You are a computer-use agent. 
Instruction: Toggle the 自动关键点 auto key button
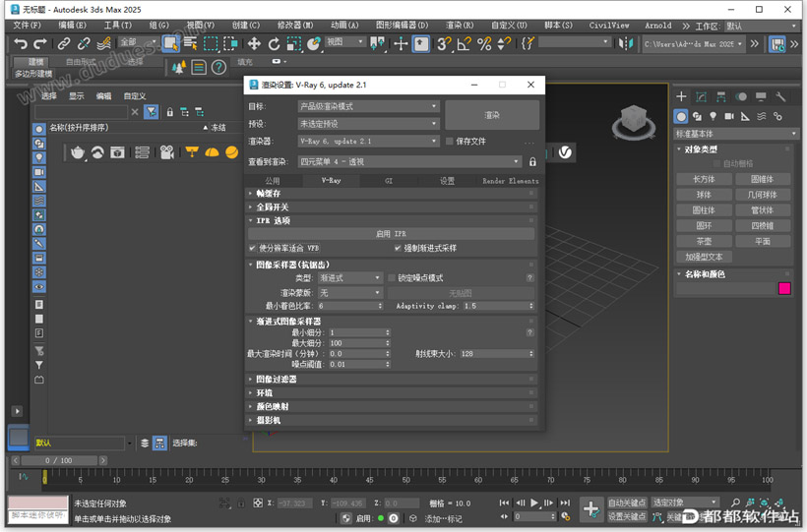pyautogui.click(x=626, y=502)
